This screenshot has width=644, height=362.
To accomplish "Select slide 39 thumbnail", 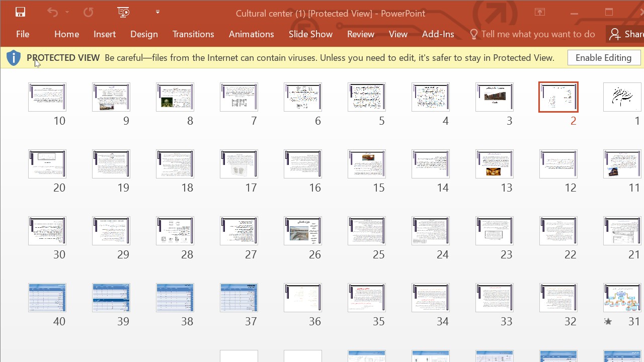I will (111, 298).
